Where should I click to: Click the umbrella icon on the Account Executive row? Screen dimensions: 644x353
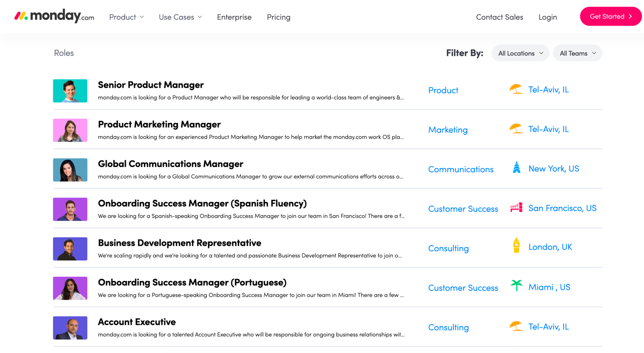point(516,326)
